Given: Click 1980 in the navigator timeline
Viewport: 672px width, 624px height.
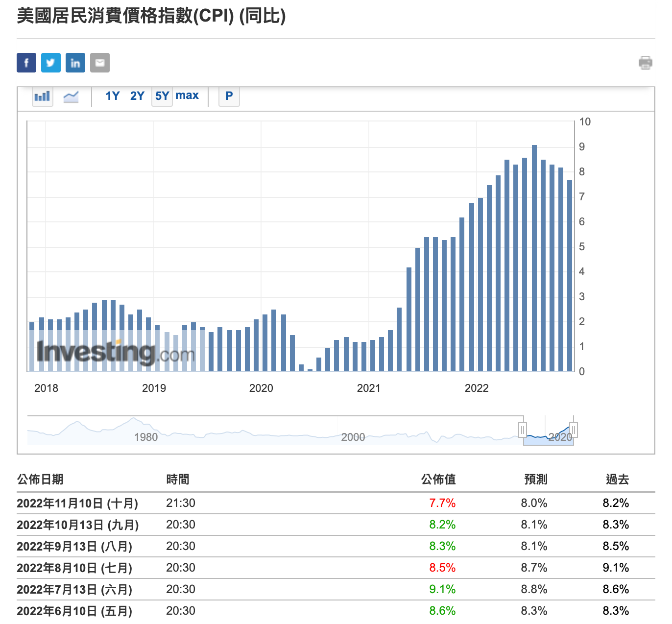Looking at the screenshot, I should click(x=146, y=437).
